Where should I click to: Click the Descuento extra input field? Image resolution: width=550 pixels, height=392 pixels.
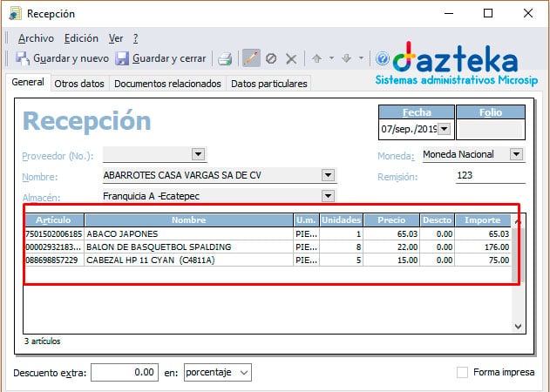125,372
